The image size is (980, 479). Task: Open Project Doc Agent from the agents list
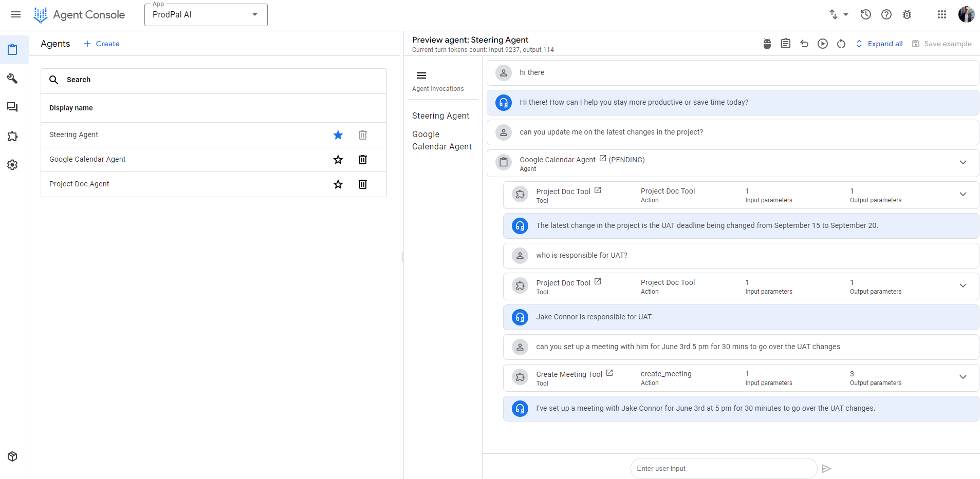(x=79, y=184)
